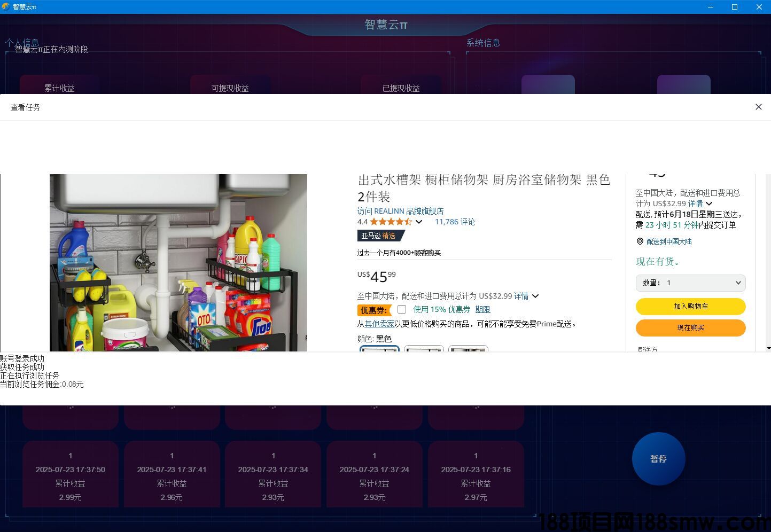Select the task card dated 17:37:41
This screenshot has height=532, width=771.
[172, 474]
